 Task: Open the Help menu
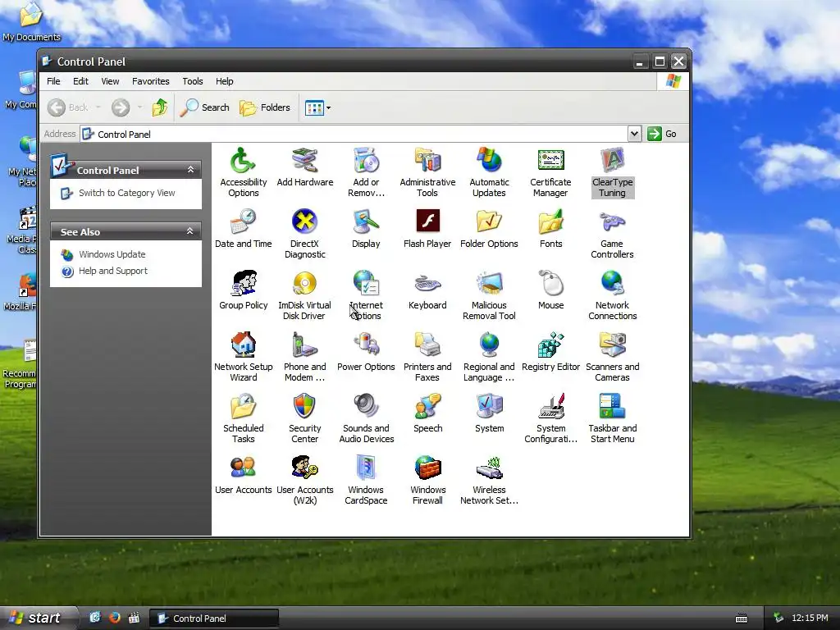[225, 81]
